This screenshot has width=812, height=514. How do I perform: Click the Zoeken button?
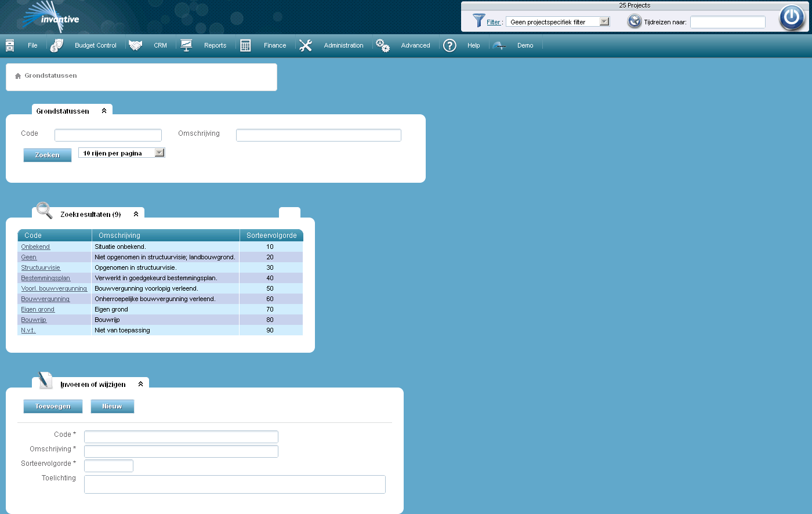tap(48, 155)
